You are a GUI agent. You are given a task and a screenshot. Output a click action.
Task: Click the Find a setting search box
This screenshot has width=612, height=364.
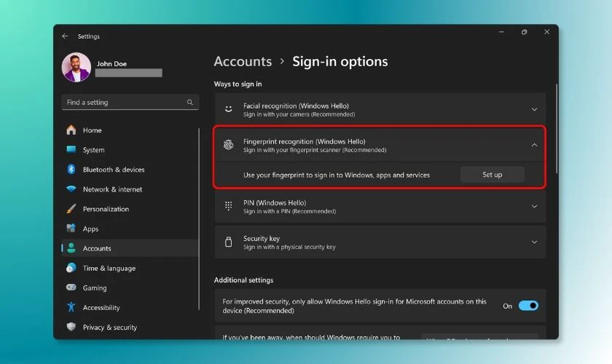(130, 102)
